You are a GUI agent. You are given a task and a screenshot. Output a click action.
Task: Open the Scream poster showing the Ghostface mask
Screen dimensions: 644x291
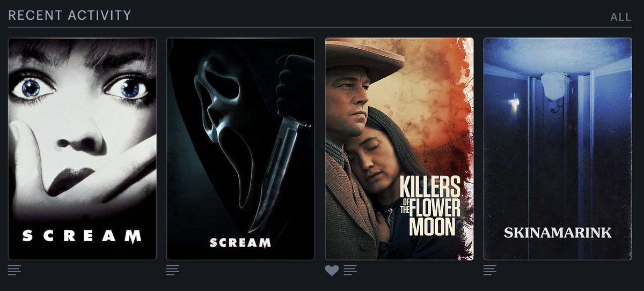pos(240,149)
